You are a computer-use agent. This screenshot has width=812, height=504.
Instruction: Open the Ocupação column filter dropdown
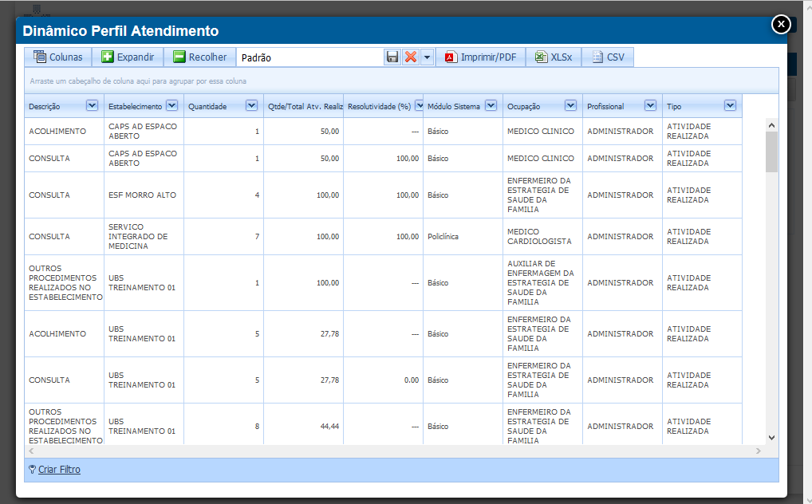(x=570, y=106)
